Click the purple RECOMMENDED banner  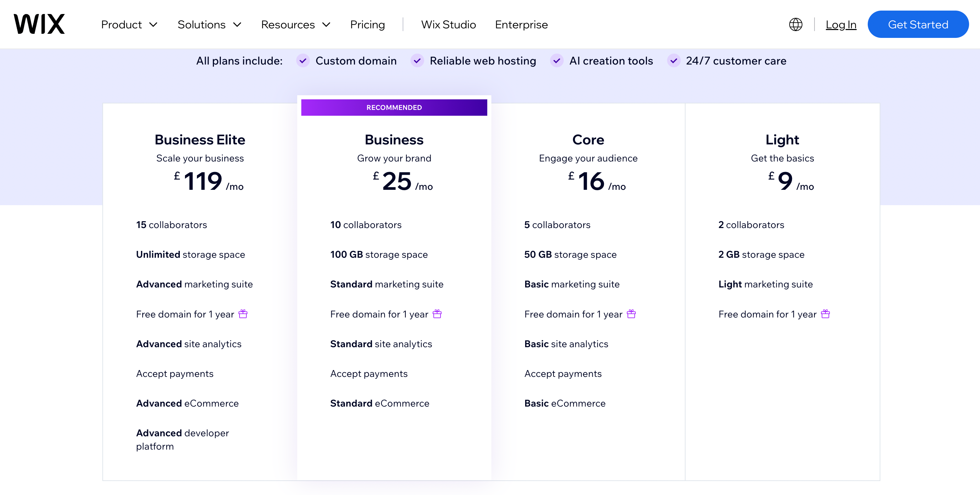(394, 108)
